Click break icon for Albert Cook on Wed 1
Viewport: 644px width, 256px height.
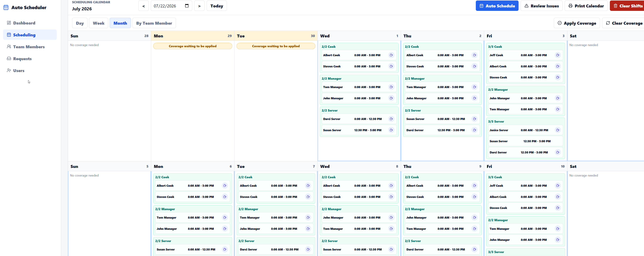[x=391, y=55]
